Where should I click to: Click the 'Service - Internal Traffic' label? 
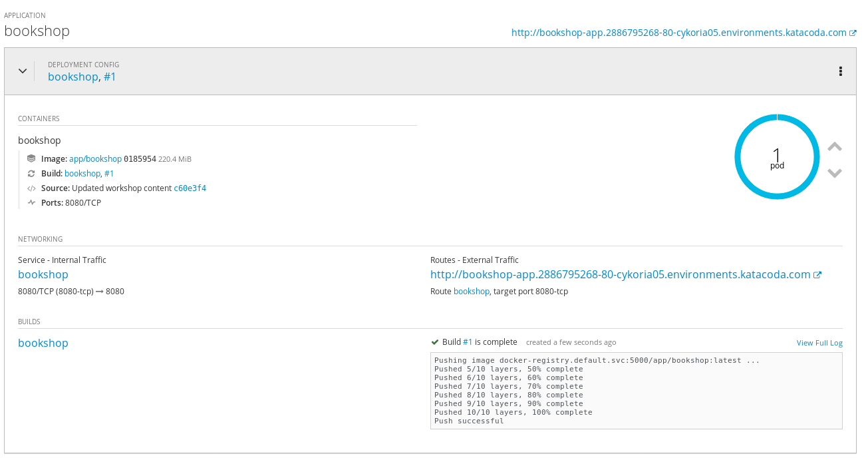pos(62,260)
